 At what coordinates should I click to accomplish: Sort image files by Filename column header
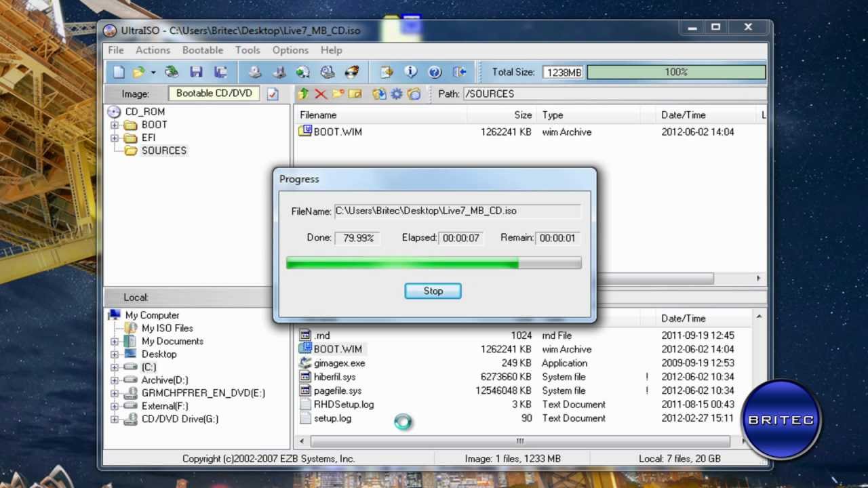click(382, 115)
